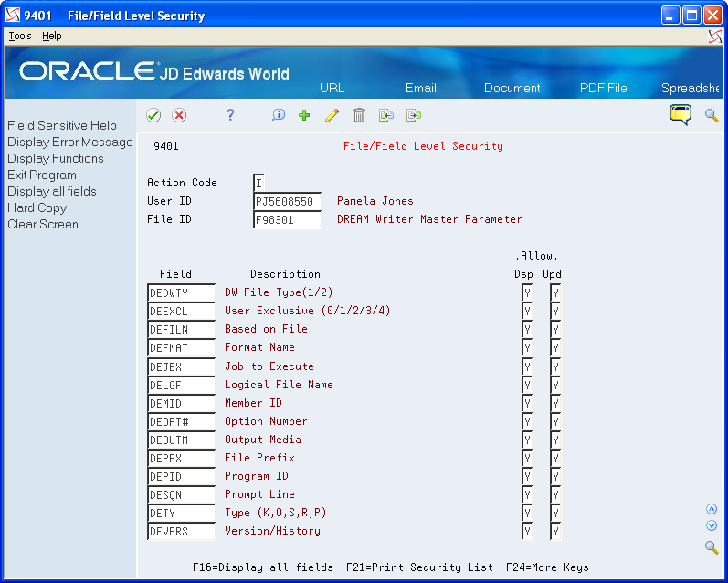Viewport: 728px width, 583px height.
Task: Click the green plus Add icon
Action: point(304,115)
